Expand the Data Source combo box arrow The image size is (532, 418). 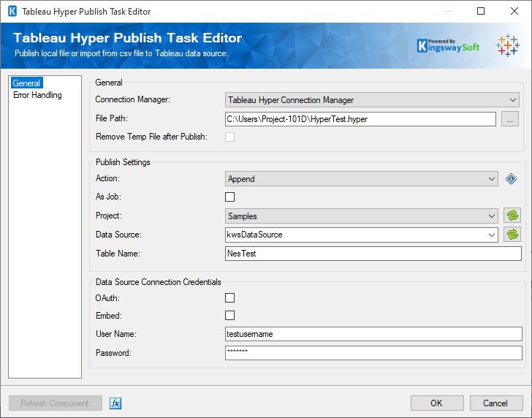pos(491,235)
